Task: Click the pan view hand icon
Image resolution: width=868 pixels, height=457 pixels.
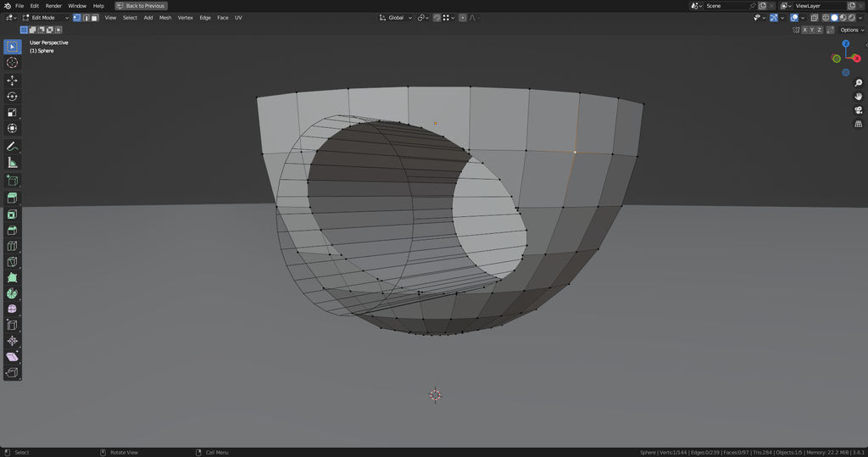Action: 858,97
